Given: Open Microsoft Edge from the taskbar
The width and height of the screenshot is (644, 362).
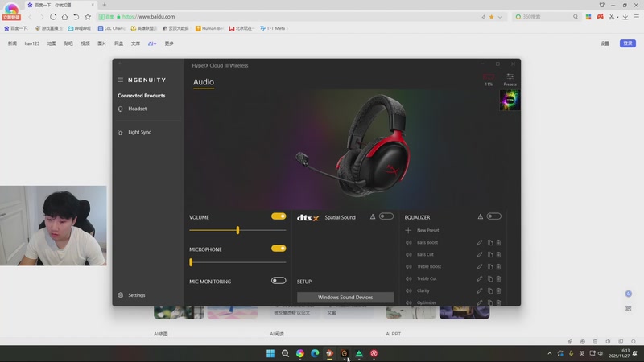Looking at the screenshot, I should pyautogui.click(x=315, y=353).
